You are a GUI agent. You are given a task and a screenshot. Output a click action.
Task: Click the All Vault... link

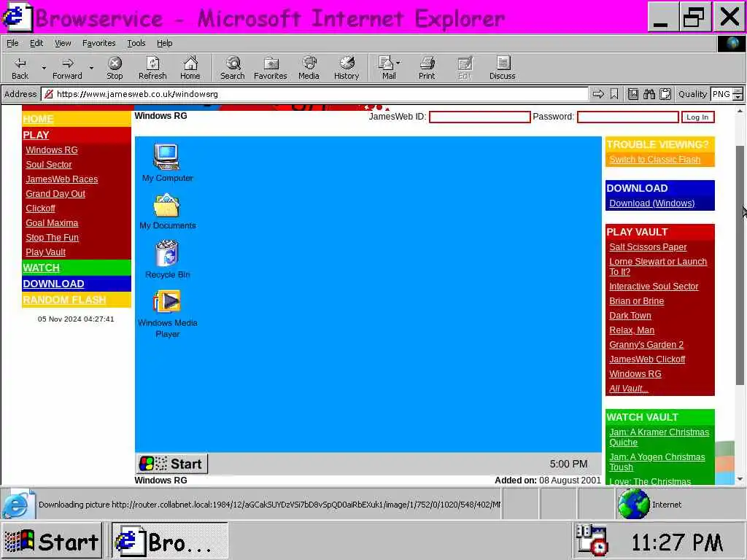[x=628, y=389]
